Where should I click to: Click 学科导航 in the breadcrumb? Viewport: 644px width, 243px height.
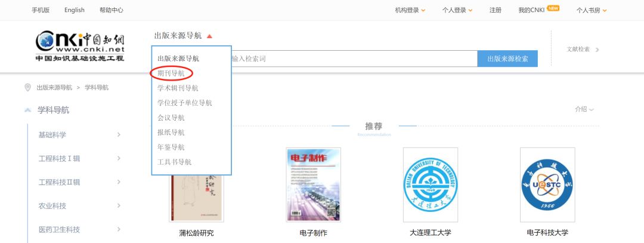coord(97,88)
